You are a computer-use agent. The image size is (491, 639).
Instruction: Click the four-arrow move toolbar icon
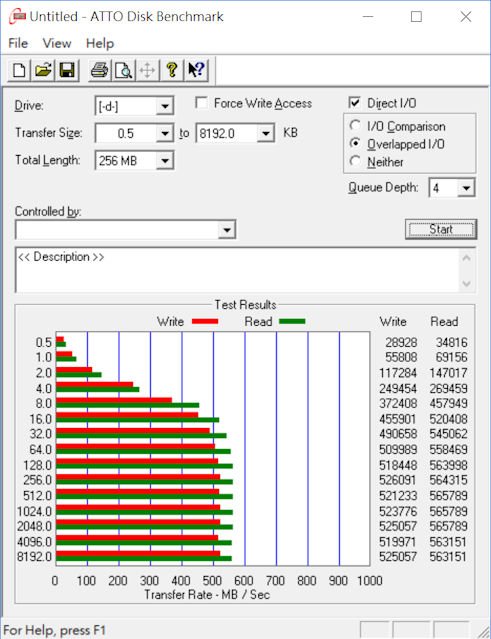148,71
